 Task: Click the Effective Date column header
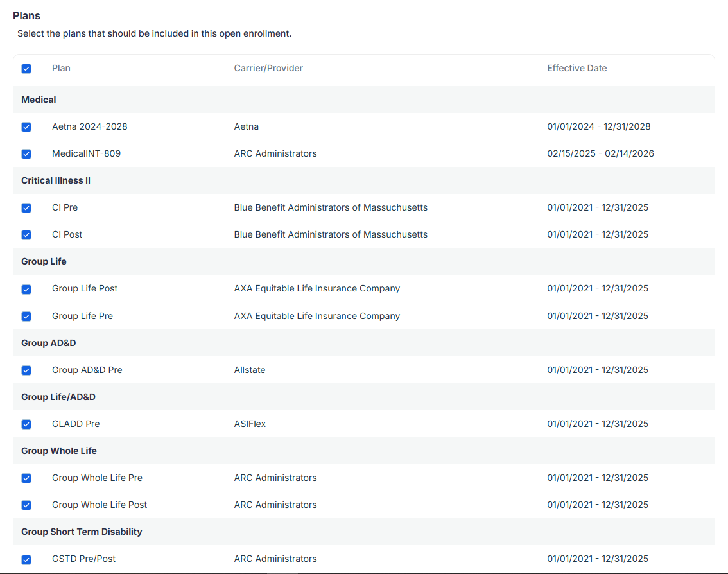tap(576, 68)
